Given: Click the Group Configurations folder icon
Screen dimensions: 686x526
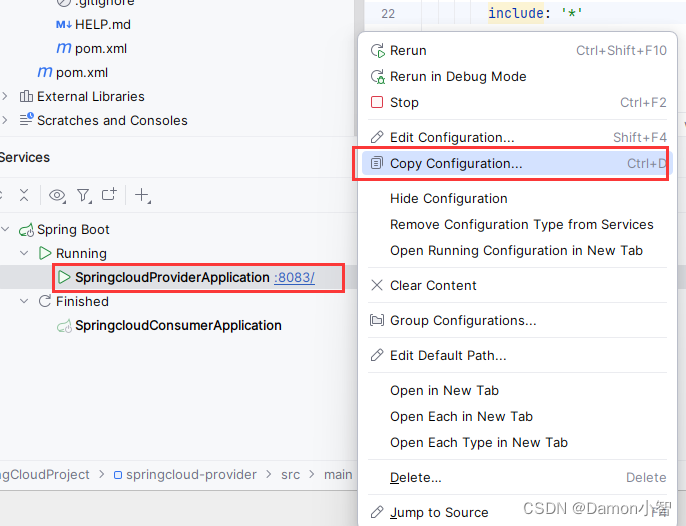Looking at the screenshot, I should pyautogui.click(x=377, y=320).
